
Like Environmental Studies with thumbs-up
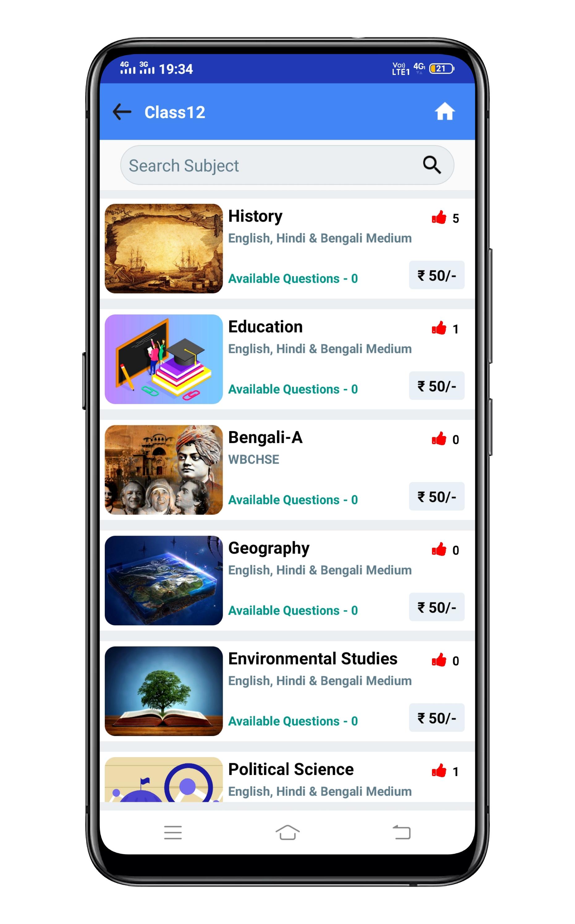439,660
